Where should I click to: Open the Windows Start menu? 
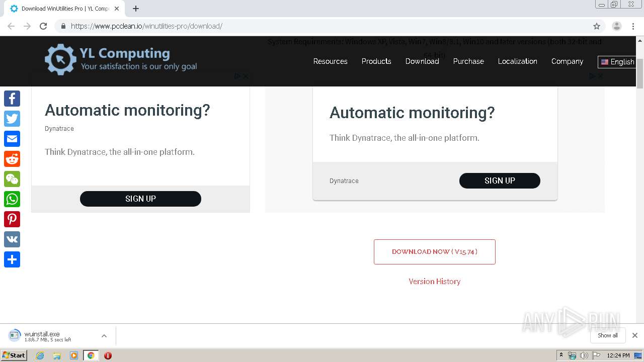point(14,355)
